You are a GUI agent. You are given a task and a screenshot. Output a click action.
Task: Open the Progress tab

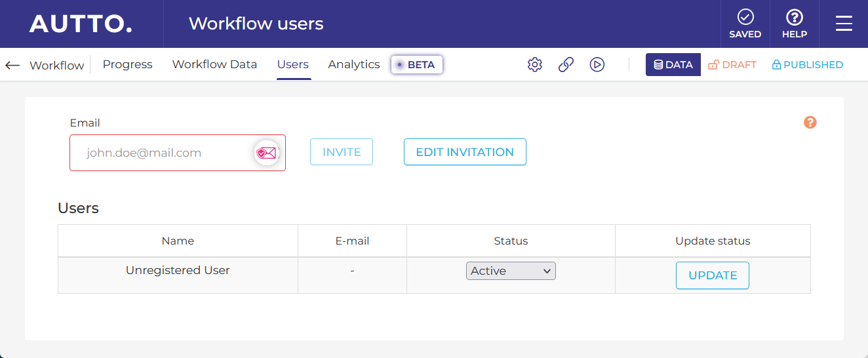click(127, 64)
